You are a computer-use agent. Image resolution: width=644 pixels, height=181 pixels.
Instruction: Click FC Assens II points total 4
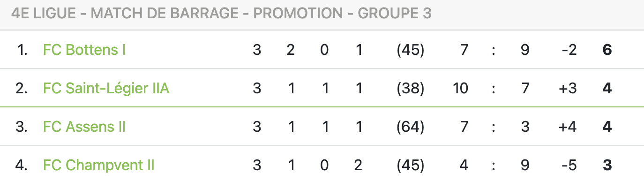(x=607, y=127)
